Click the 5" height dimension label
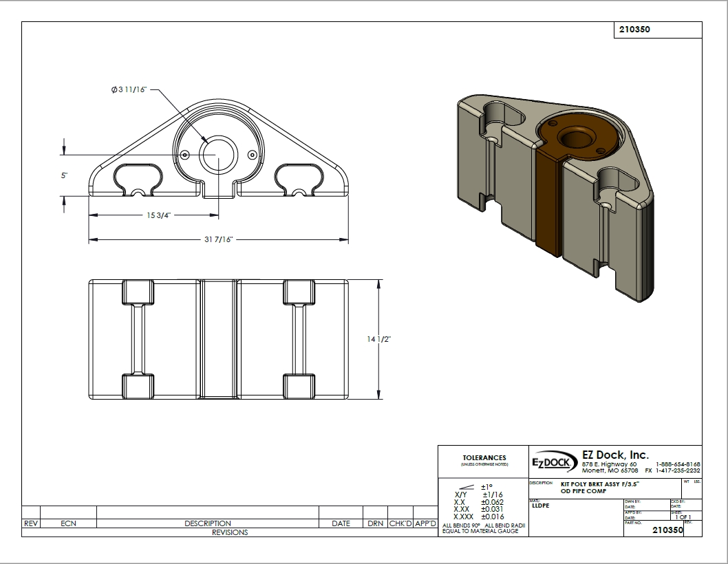Image resolution: width=728 pixels, height=564 pixels. coord(64,175)
